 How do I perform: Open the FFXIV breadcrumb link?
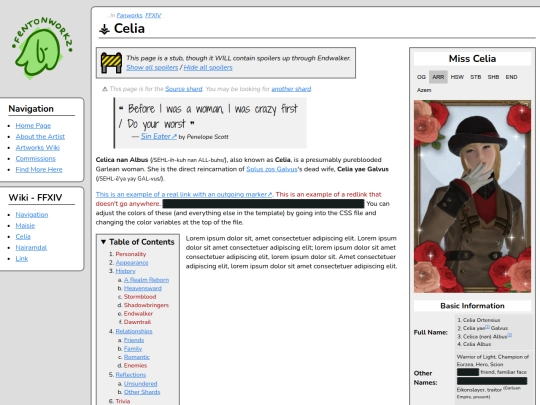coord(153,15)
